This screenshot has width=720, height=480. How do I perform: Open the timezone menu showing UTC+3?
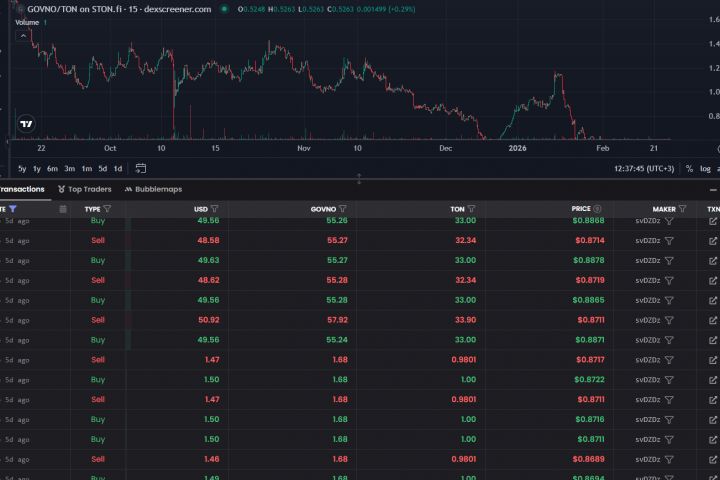(x=644, y=168)
